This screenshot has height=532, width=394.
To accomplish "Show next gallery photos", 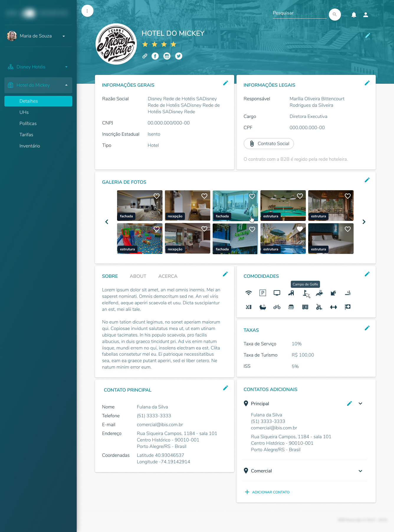I will (x=364, y=222).
